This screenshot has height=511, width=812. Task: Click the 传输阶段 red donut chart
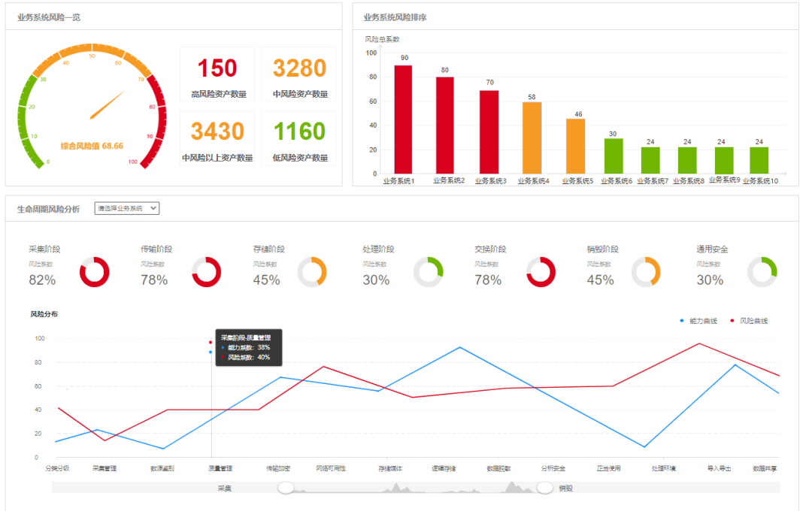pyautogui.click(x=207, y=272)
